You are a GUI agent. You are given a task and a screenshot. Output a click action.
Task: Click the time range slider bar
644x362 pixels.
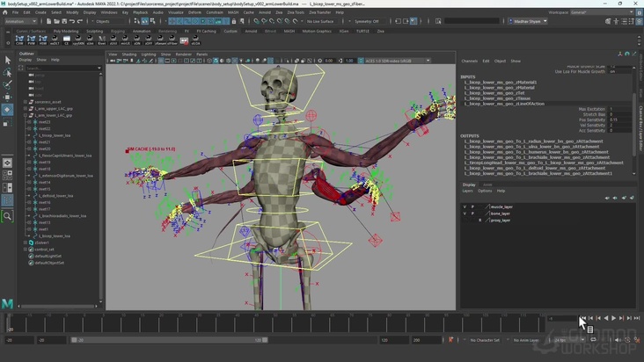pyautogui.click(x=169, y=340)
